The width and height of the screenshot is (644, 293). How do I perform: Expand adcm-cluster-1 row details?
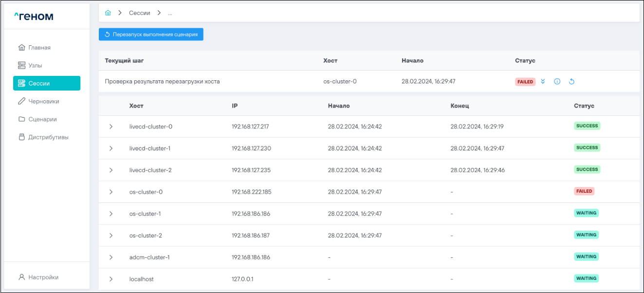coord(111,257)
